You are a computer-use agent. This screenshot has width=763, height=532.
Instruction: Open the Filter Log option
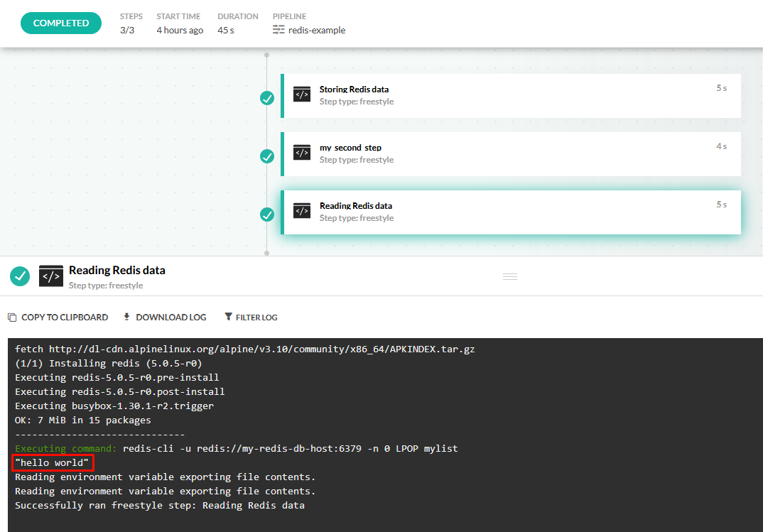[x=251, y=317]
